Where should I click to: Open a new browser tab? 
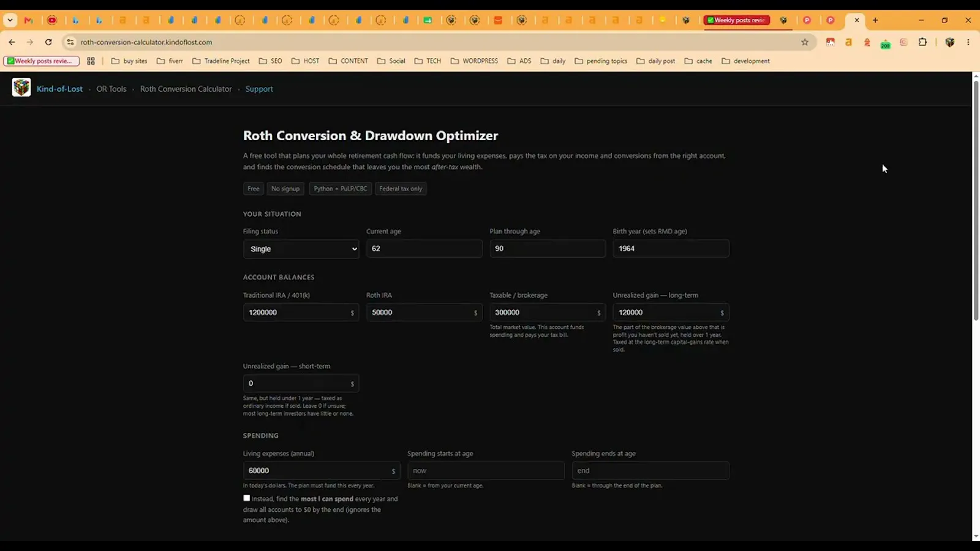pos(875,20)
